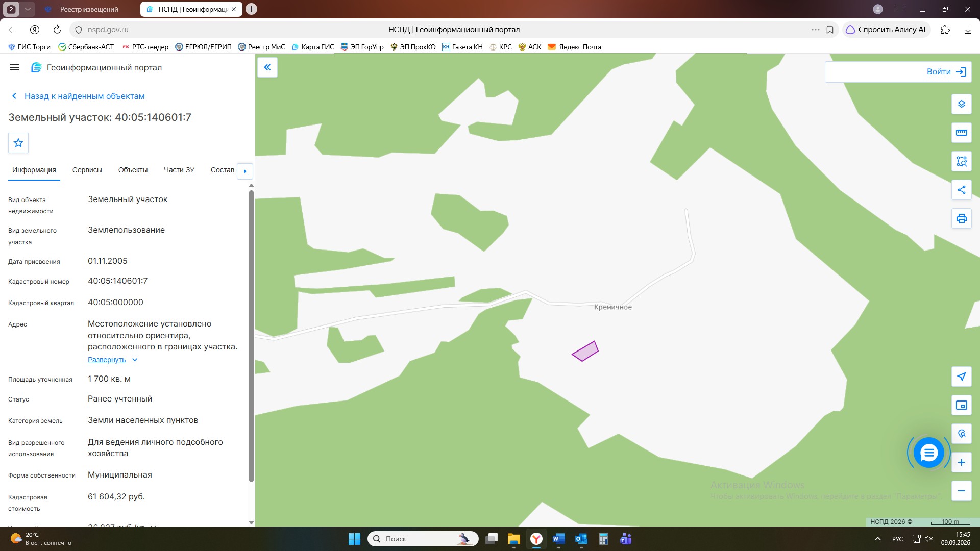Viewport: 980px width, 551px height.
Task: Open the hamburger main menu
Action: (x=14, y=67)
